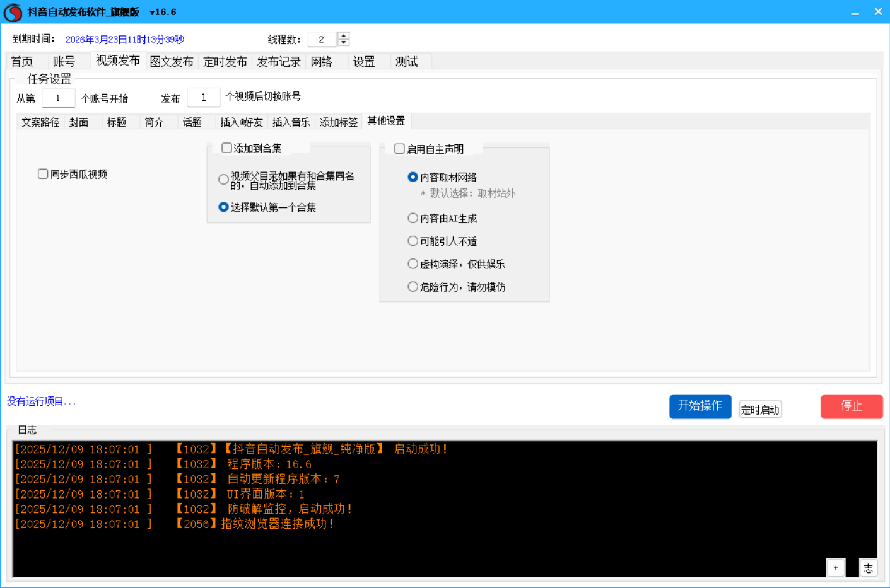The height and width of the screenshot is (588, 890).
Task: Check the 添加到合集 option
Action: [x=226, y=148]
